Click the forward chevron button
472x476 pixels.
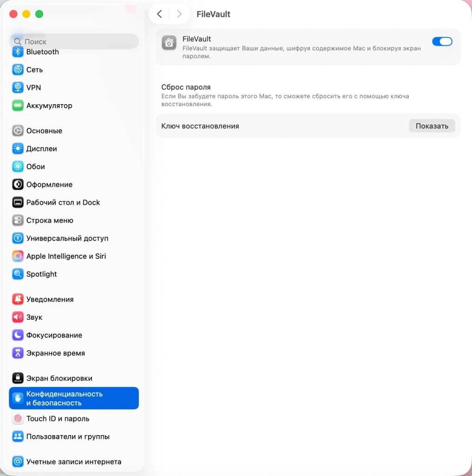[x=179, y=14]
